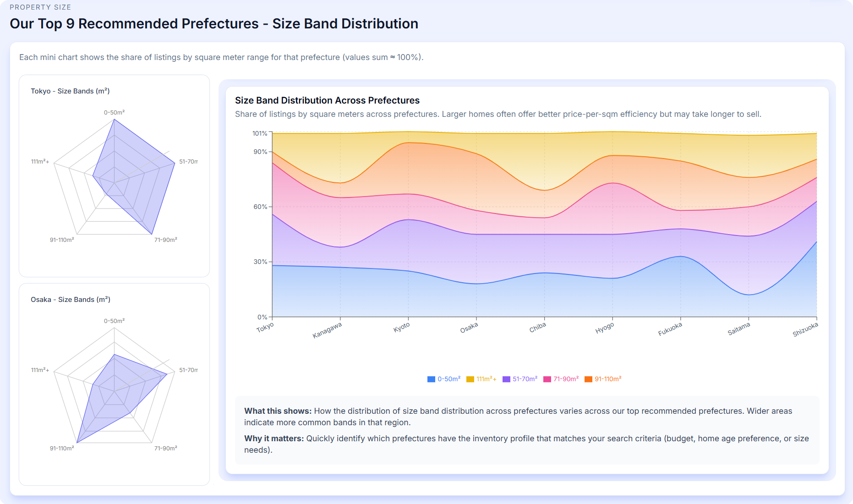Click the blue 0-50m² legend swatch

(431, 379)
